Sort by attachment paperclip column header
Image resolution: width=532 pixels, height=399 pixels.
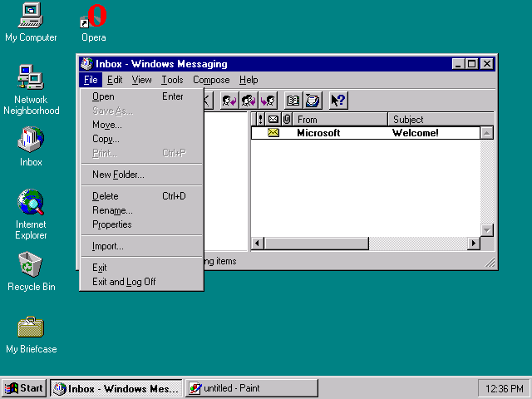click(x=287, y=119)
